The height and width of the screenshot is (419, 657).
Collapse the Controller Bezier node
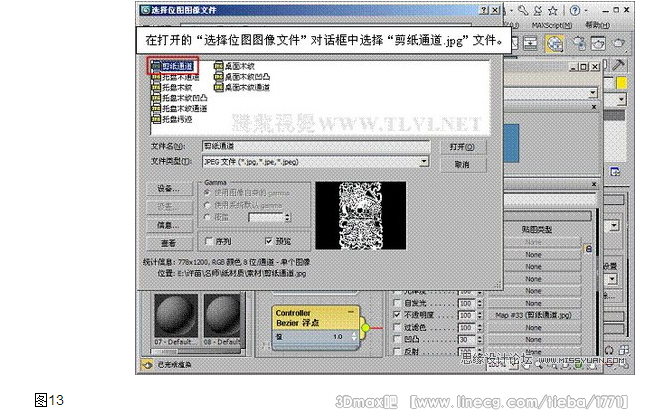click(x=351, y=312)
